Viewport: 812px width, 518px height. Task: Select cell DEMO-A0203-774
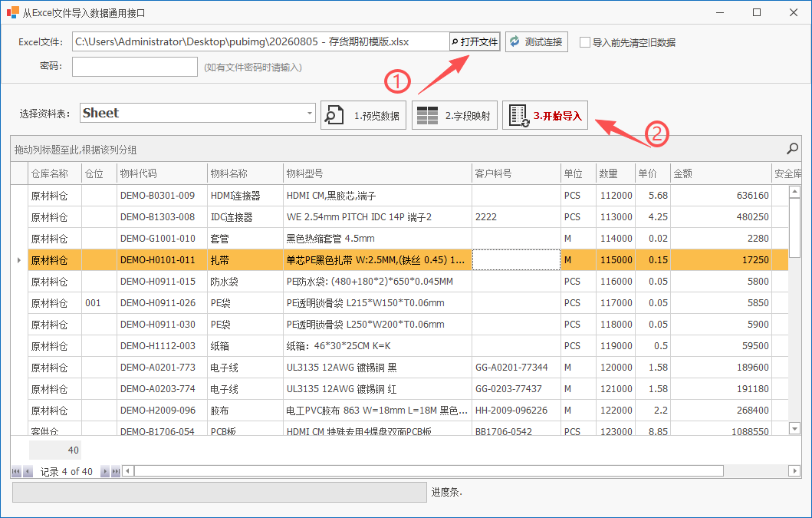(x=162, y=389)
